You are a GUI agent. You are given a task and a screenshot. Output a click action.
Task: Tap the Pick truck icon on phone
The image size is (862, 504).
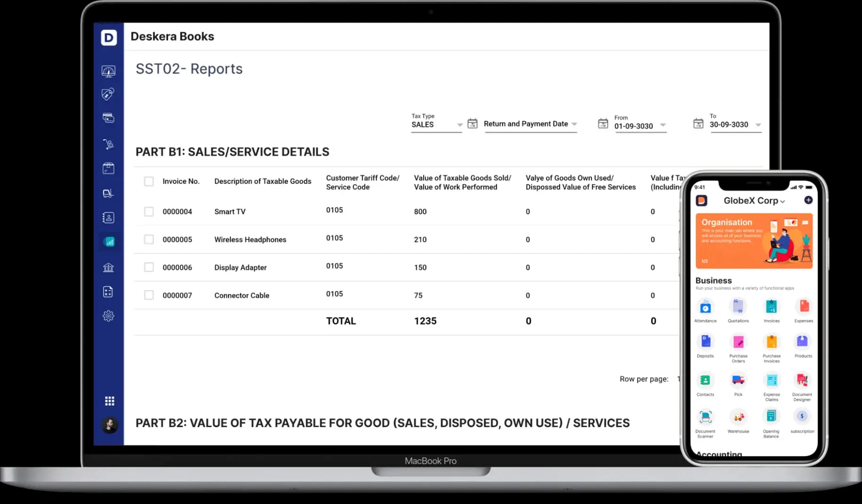738,380
